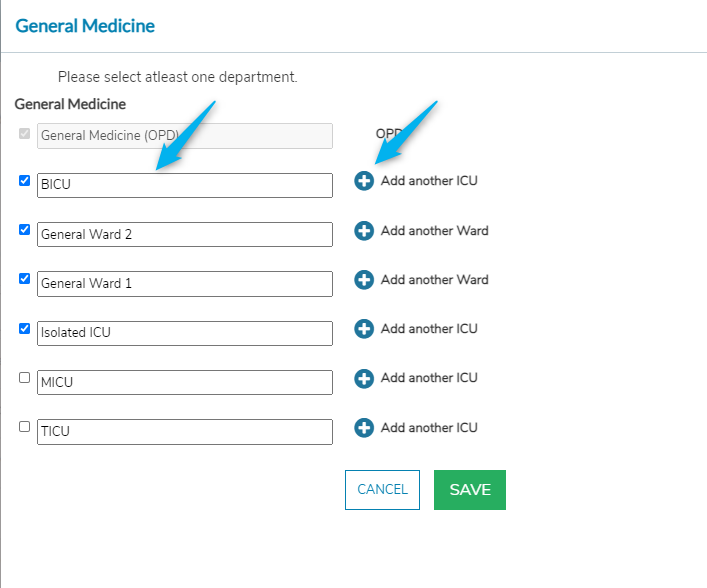Enable the MICU checkbox
Image resolution: width=707 pixels, height=588 pixels.
click(25, 377)
